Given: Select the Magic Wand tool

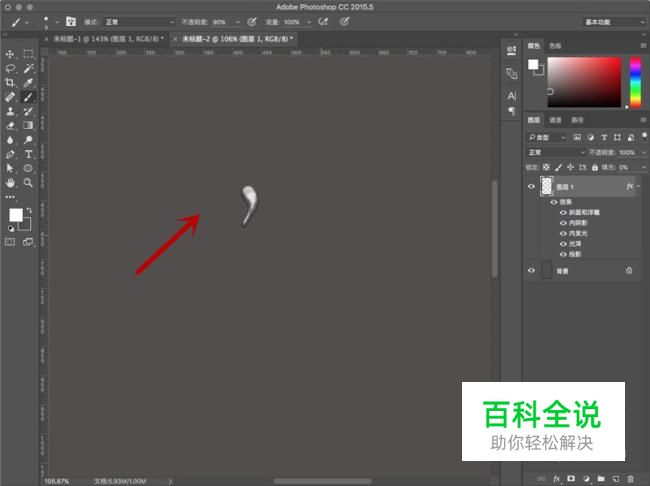Looking at the screenshot, I should [28, 68].
